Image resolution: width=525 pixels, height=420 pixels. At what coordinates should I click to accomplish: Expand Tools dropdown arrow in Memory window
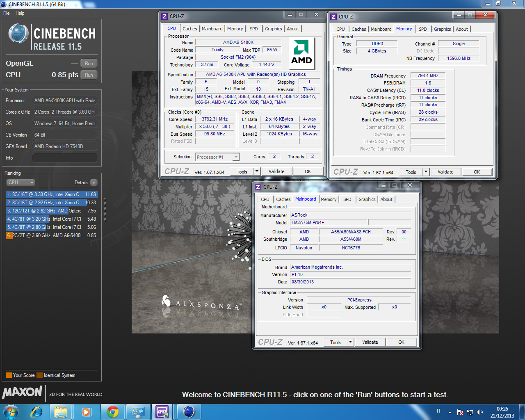tap(426, 172)
